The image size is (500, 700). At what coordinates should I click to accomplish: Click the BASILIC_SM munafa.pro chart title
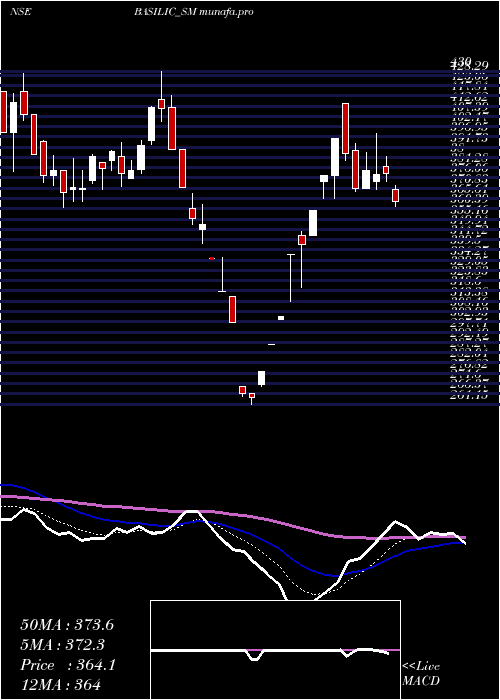click(194, 12)
